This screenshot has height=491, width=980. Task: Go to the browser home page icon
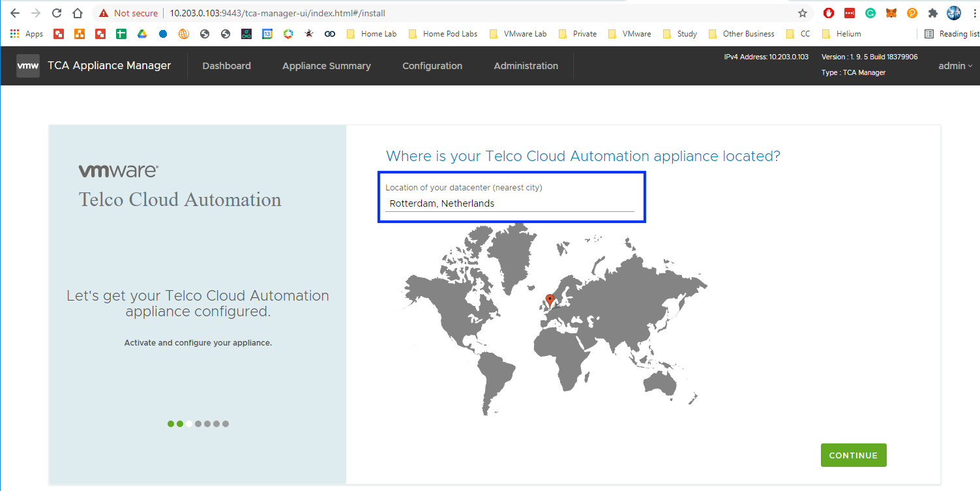click(x=78, y=13)
